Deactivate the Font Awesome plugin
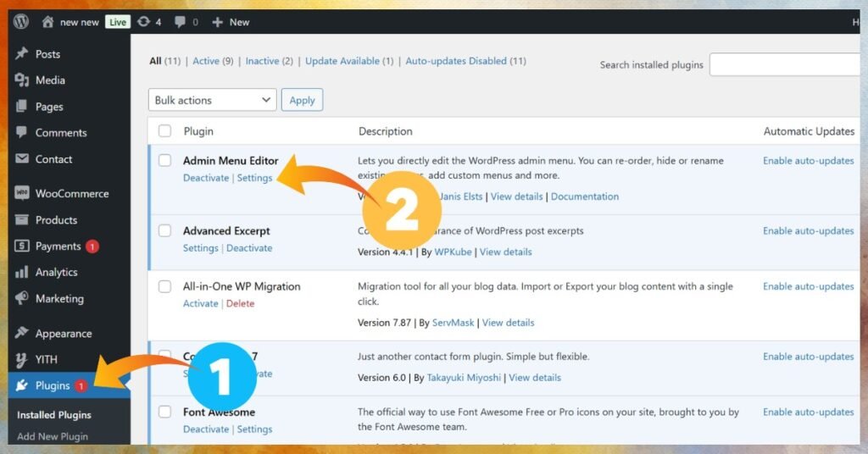Image resolution: width=868 pixels, height=454 pixels. click(x=206, y=429)
